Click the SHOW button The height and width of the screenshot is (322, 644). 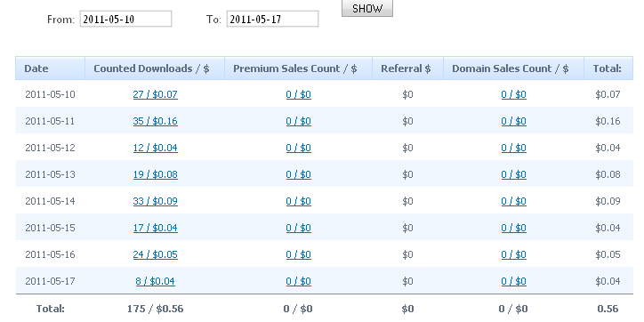[367, 8]
